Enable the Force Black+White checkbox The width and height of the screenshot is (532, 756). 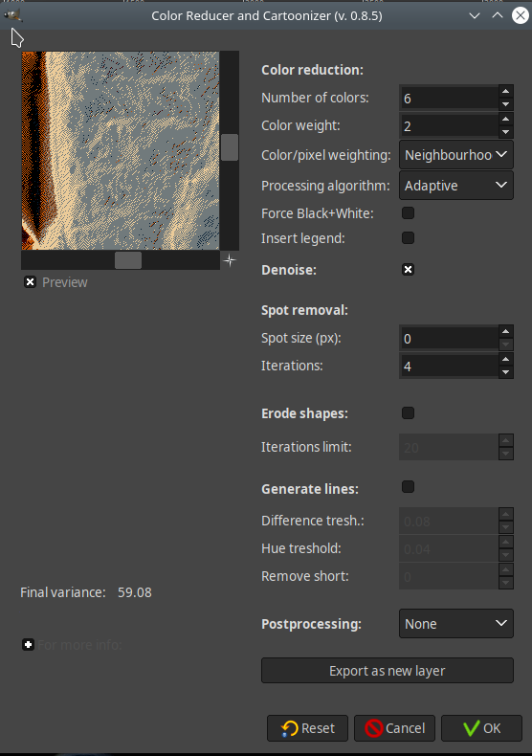[x=409, y=213]
